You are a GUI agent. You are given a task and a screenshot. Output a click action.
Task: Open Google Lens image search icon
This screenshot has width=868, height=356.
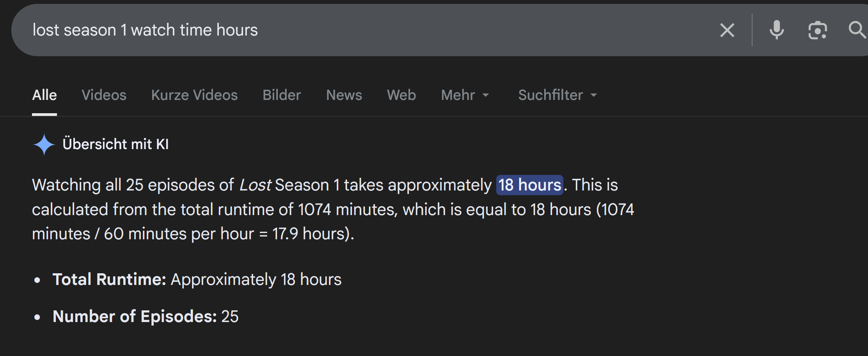817,30
